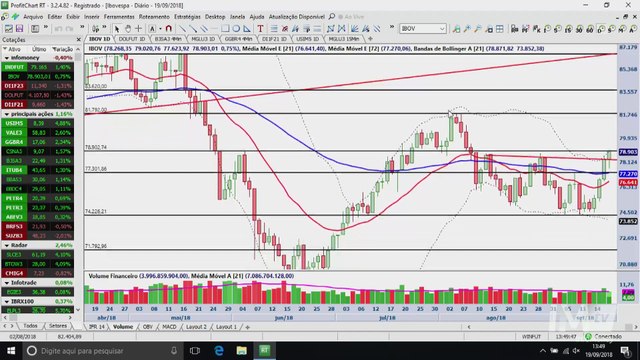Open the Arquivo menu
Image resolution: width=640 pixels, height=360 pixels.
pos(33,17)
